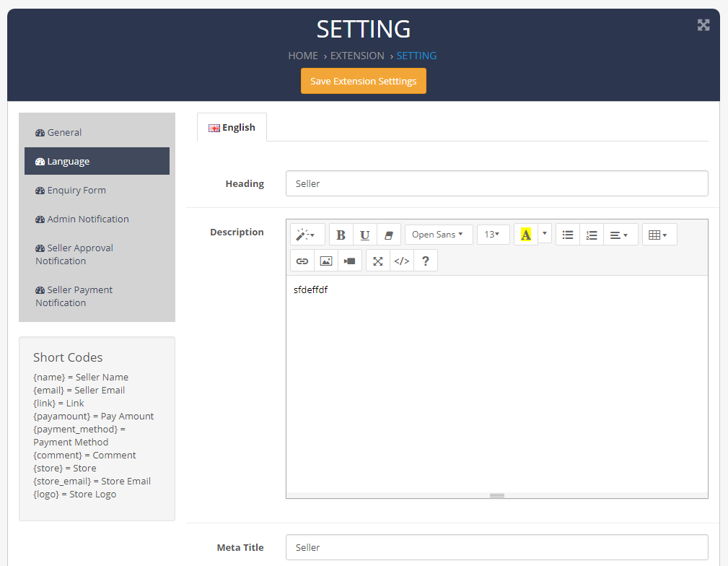Click Save Extension Setttings button
Screen dimensions: 728x566
364,81
